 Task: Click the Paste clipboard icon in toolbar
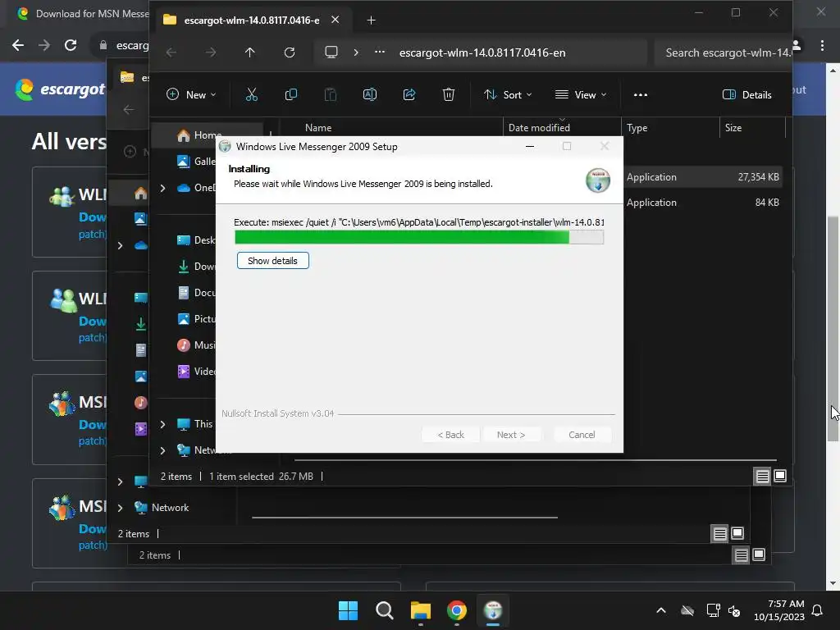coord(331,95)
